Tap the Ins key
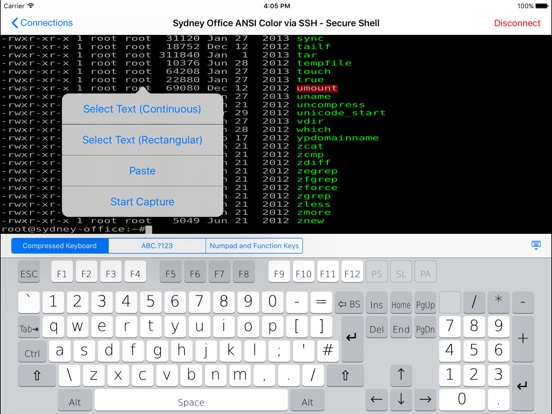Image resolution: width=552 pixels, height=414 pixels. click(377, 303)
